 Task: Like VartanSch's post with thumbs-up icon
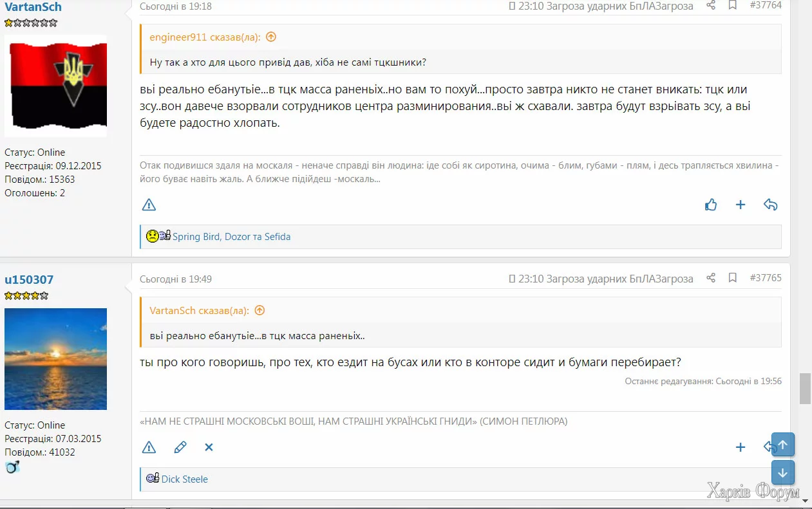pos(711,205)
